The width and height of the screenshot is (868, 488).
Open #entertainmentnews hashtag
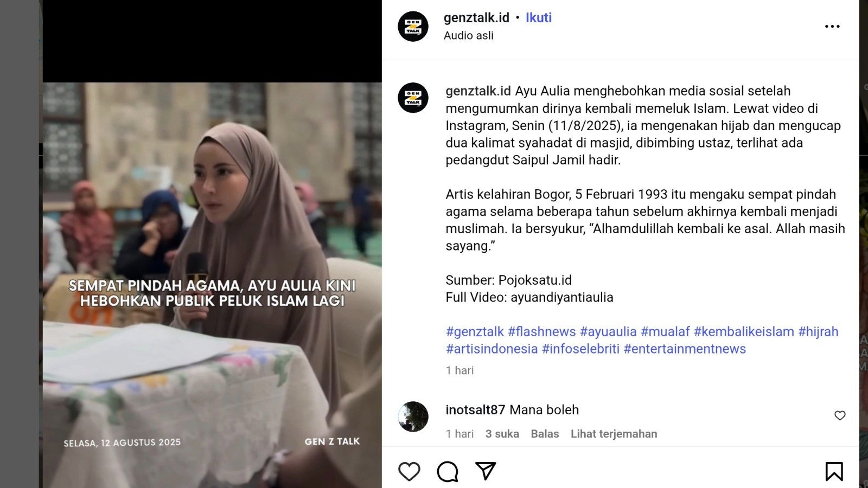click(x=685, y=349)
